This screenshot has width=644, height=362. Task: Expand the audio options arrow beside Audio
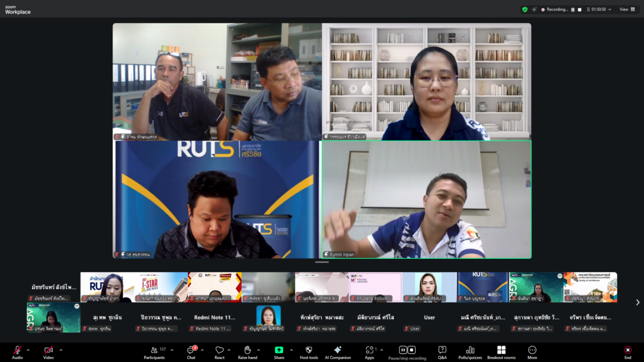click(x=28, y=349)
